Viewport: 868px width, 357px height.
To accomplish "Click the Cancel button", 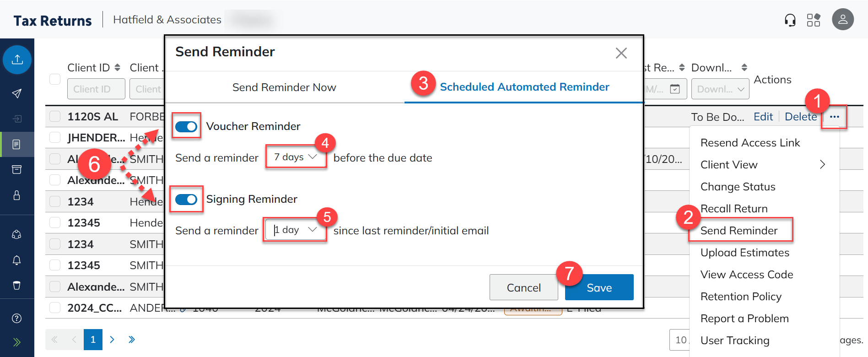I will click(523, 287).
